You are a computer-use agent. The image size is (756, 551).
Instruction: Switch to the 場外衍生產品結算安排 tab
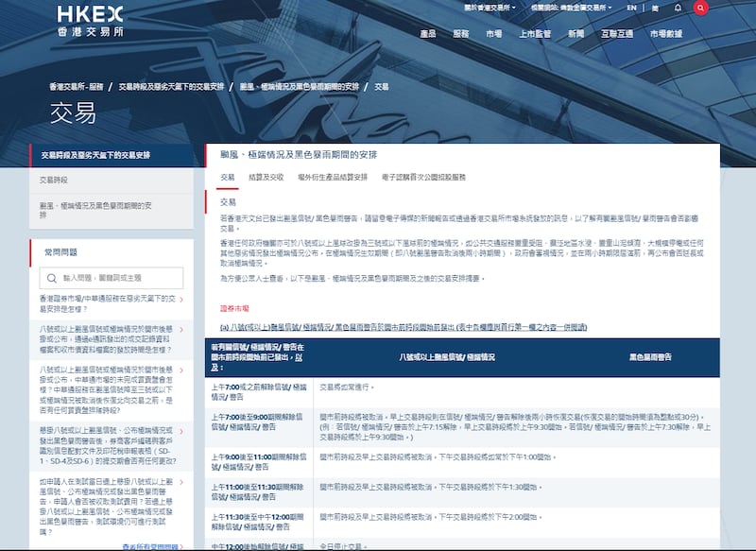[x=333, y=178]
